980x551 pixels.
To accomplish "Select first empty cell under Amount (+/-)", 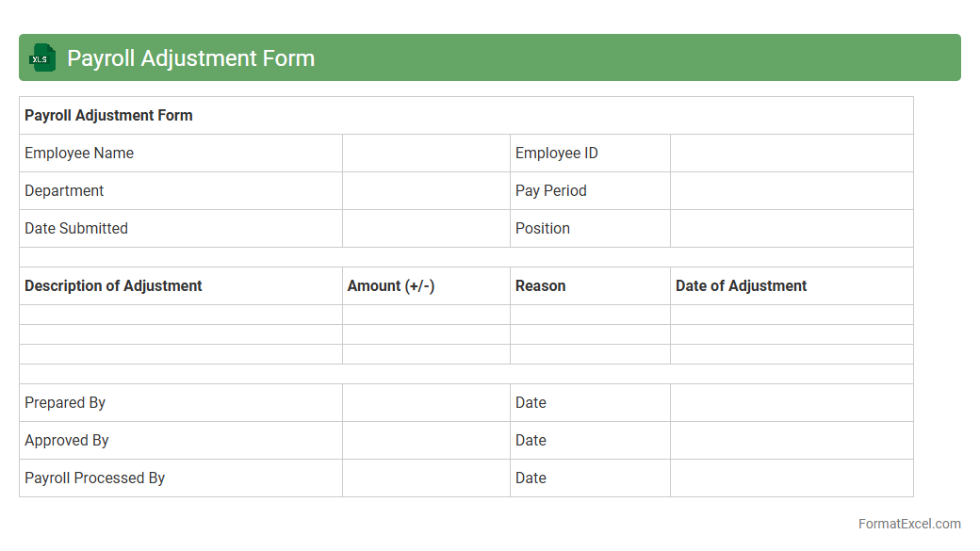I will (426, 315).
